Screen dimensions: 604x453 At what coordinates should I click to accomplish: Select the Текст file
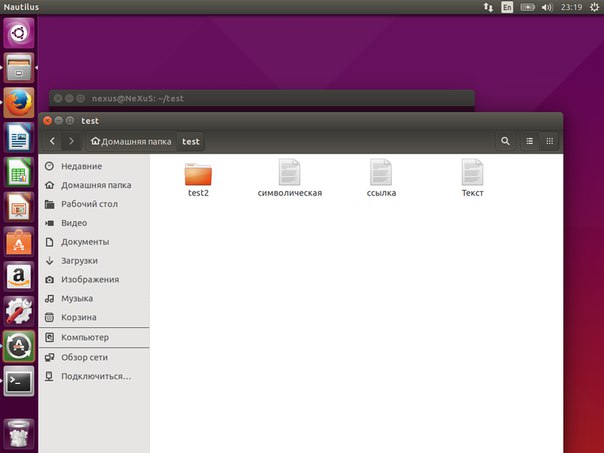pos(472,179)
